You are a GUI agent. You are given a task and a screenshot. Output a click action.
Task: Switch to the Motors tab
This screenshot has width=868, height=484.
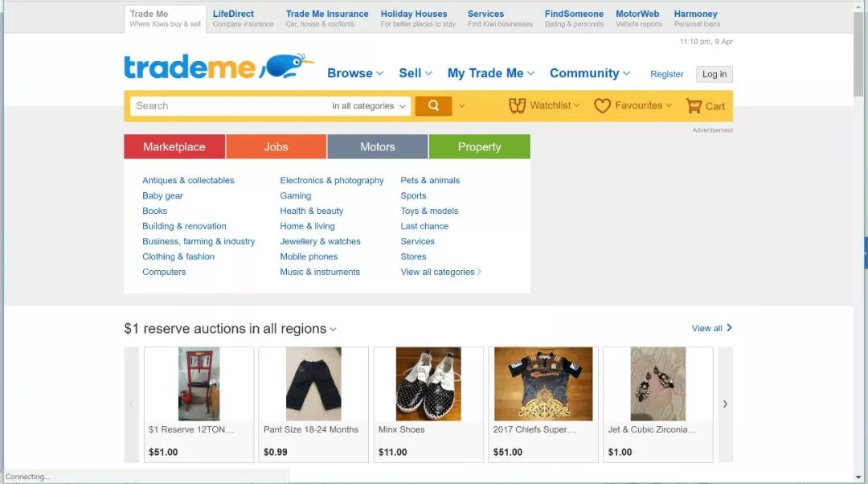[x=378, y=147]
